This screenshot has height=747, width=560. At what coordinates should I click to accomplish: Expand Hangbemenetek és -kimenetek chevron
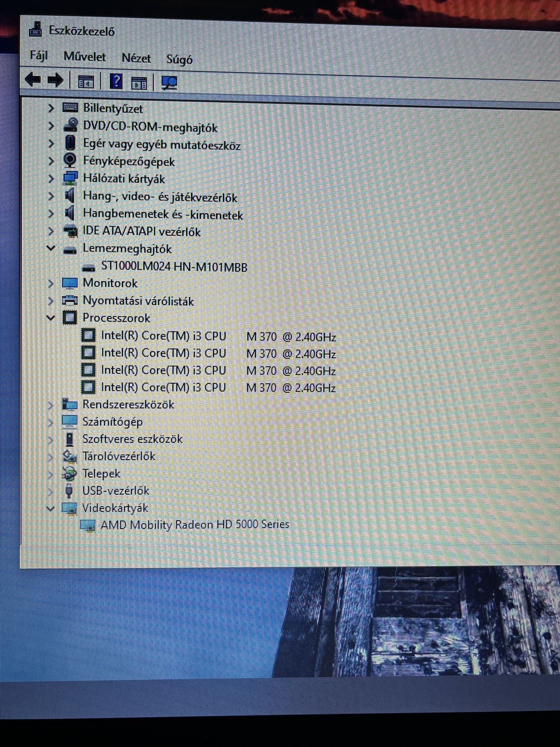tap(51, 214)
